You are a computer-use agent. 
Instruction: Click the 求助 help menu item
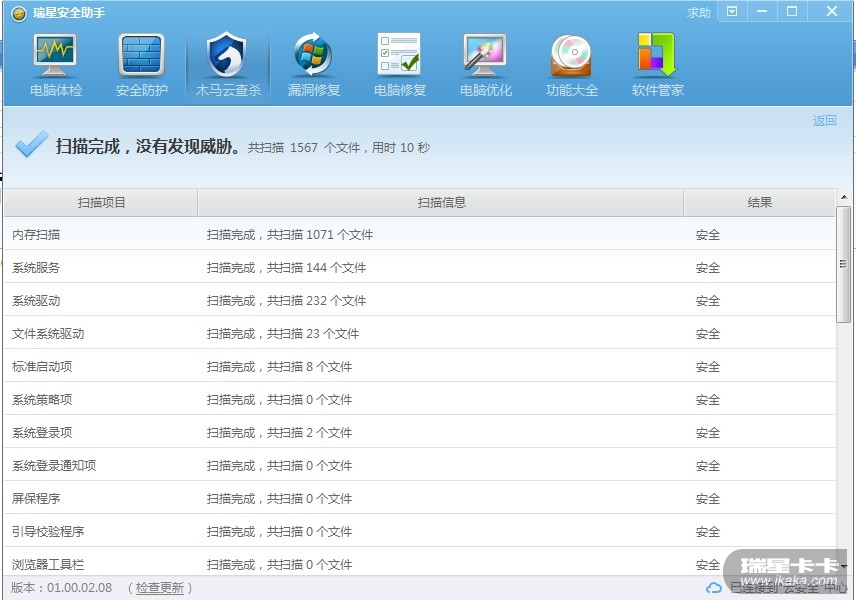699,13
